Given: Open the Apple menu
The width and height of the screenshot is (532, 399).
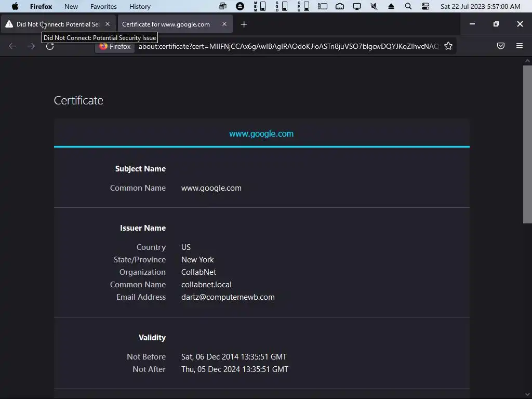Looking at the screenshot, I should tap(15, 6).
